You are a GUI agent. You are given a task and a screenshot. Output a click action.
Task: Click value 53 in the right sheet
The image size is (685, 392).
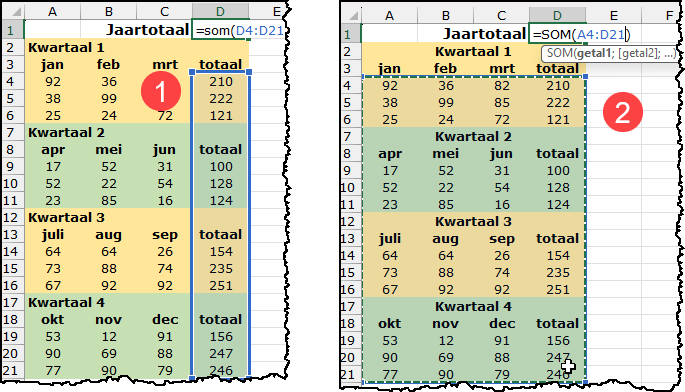(390, 340)
